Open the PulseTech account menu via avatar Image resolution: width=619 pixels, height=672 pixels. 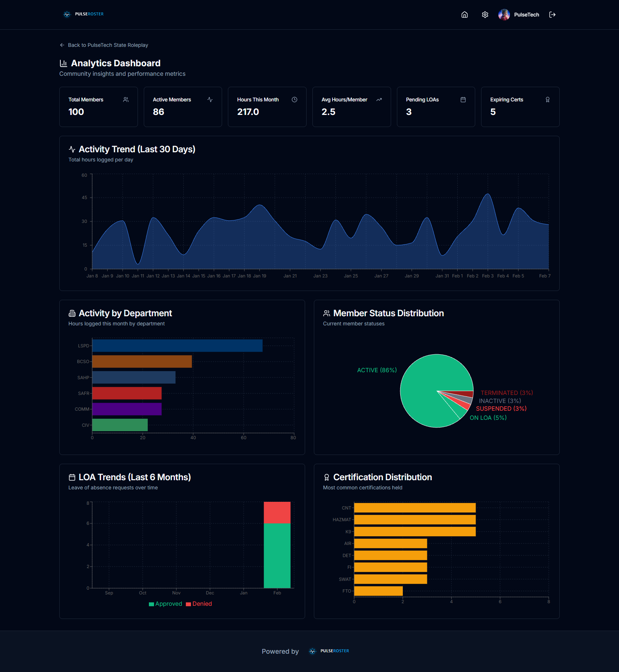pyautogui.click(x=504, y=15)
